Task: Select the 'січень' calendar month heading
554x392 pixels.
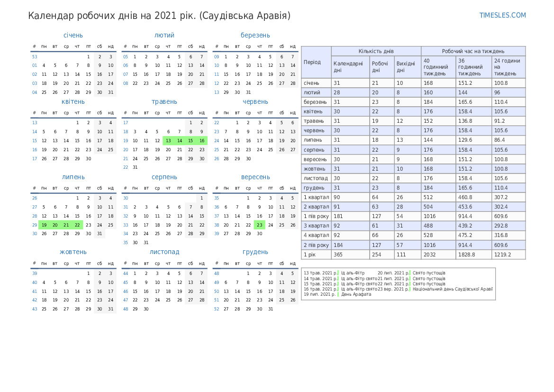Action: (x=73, y=36)
